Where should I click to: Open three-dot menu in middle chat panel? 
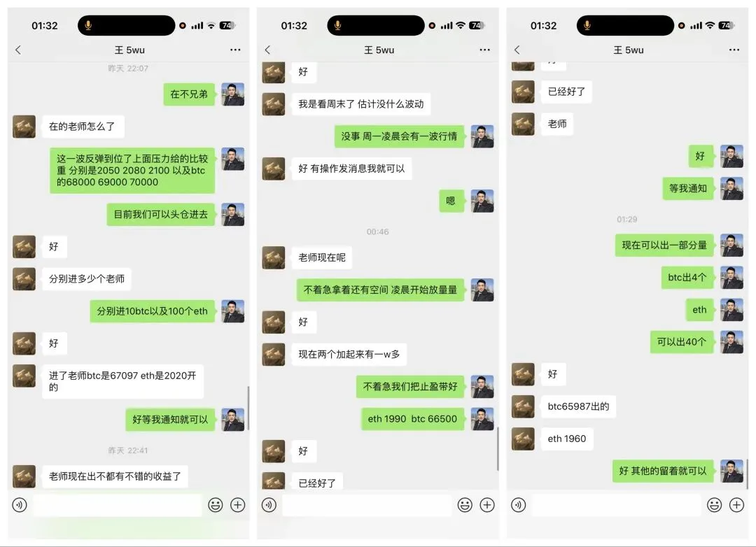[484, 50]
